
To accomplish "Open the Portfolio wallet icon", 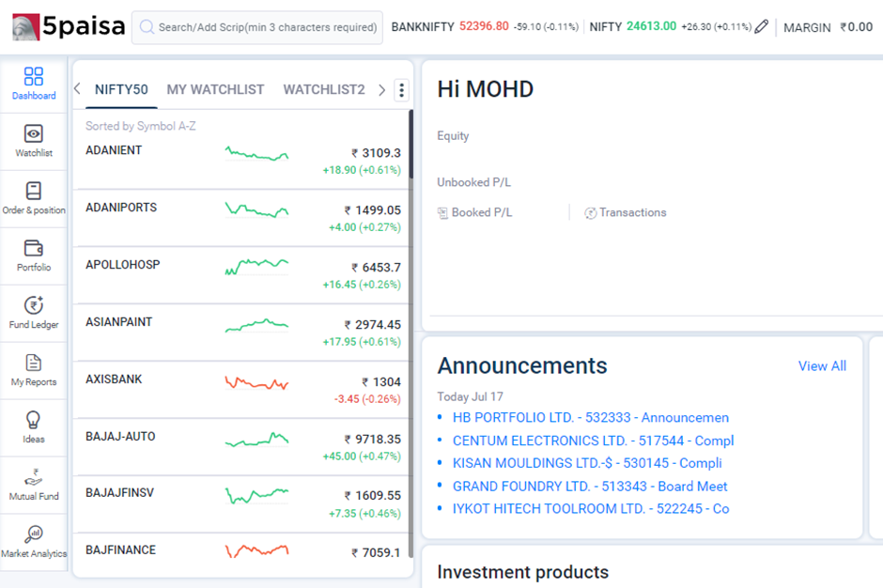I will tap(34, 248).
